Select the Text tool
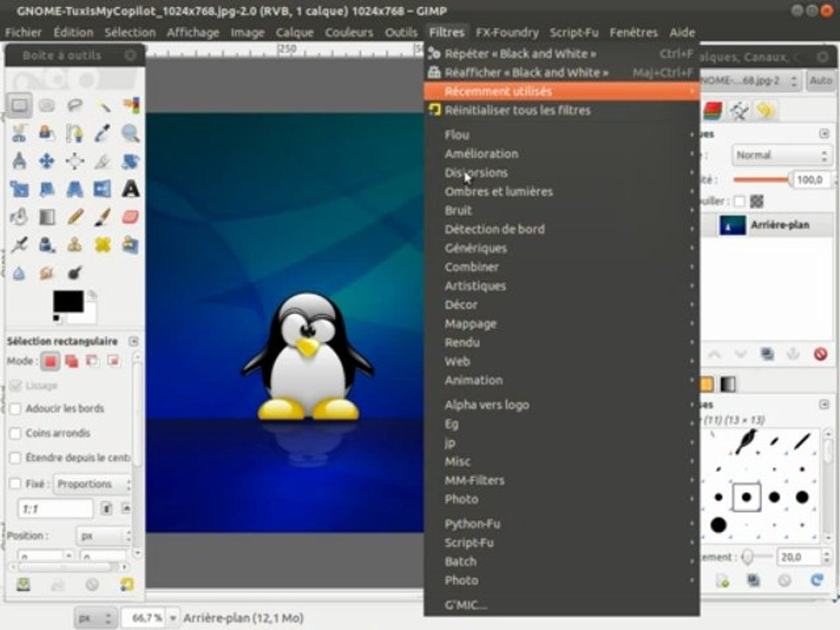This screenshot has width=840, height=630. [130, 189]
